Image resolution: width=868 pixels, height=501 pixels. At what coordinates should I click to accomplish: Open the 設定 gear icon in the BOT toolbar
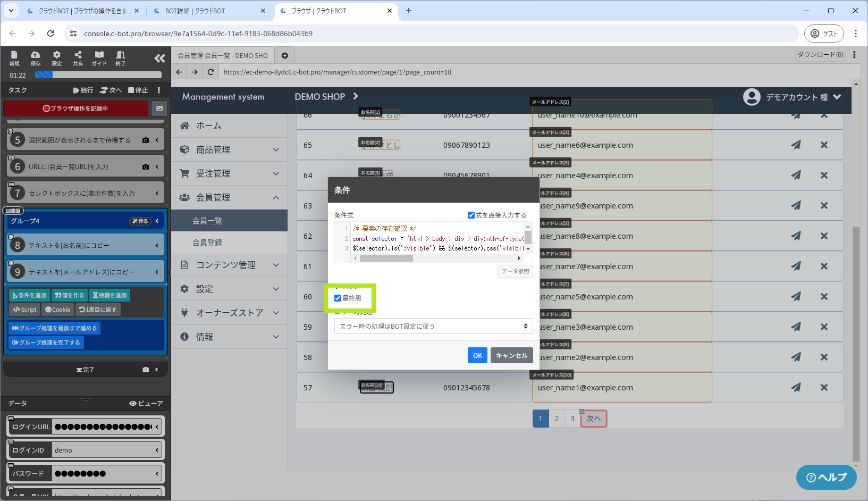pos(57,58)
